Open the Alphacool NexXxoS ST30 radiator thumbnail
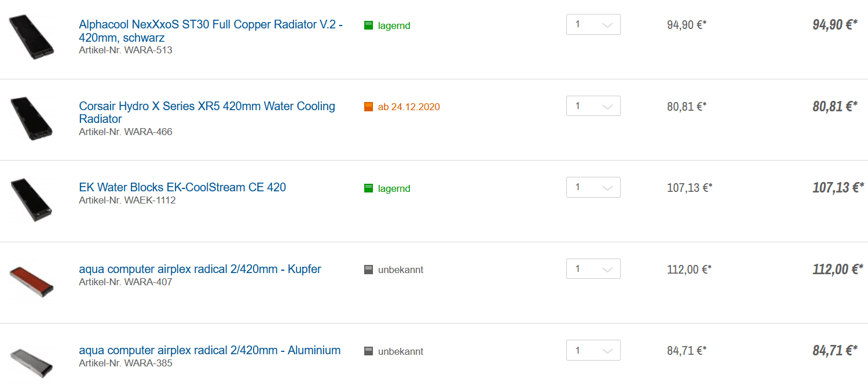Viewport: 868px width, 389px height. point(31,37)
